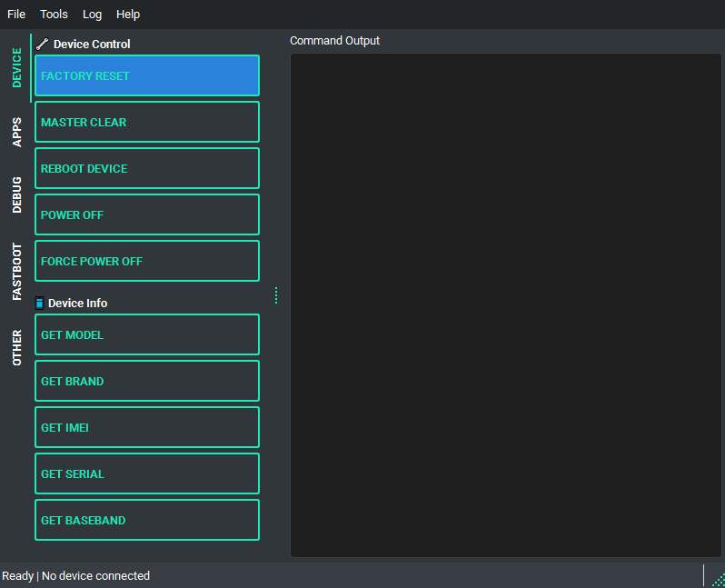Open the File menu
The image size is (725, 588).
tap(16, 15)
